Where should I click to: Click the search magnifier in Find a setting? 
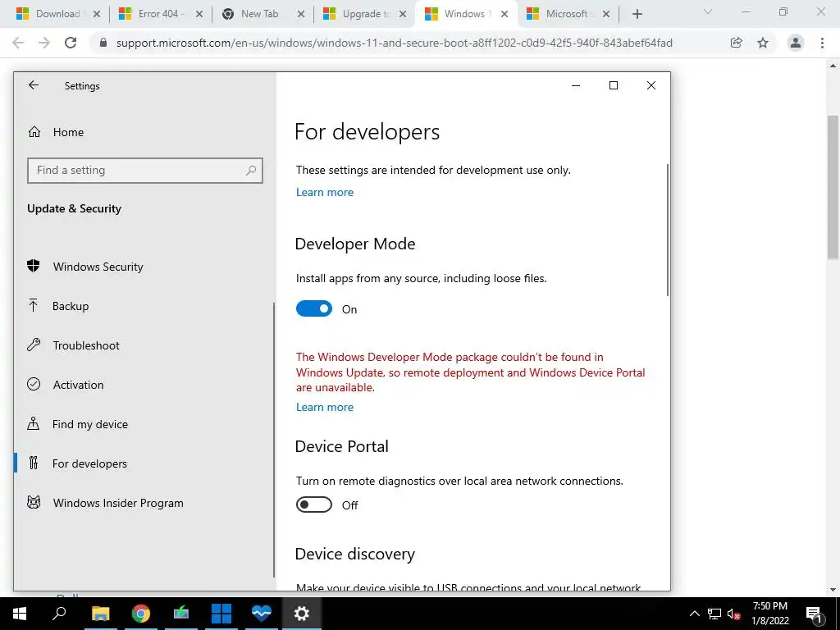tap(251, 171)
